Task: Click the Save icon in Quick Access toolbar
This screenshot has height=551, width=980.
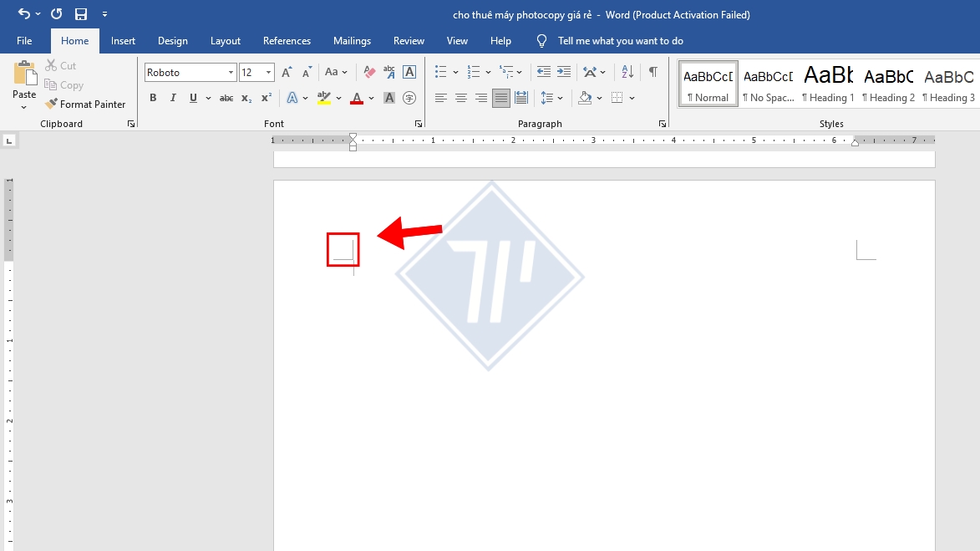Action: coord(81,14)
